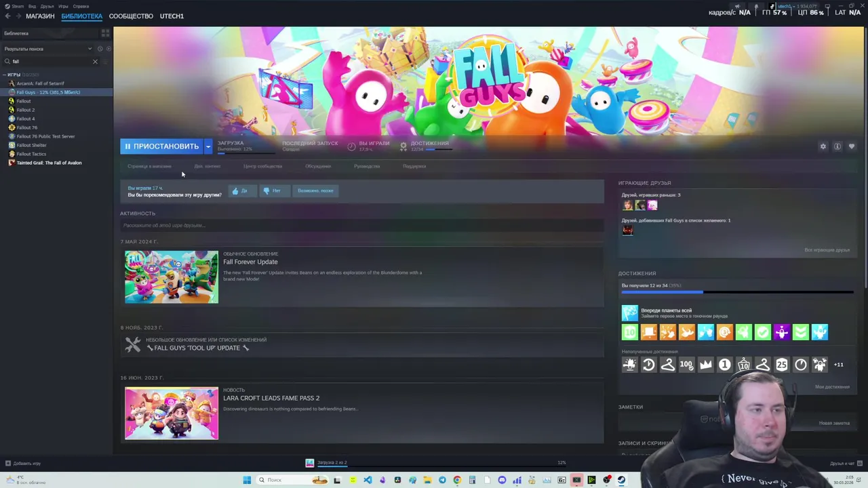
Task: Open 'Центр сообщества' game tab
Action: click(x=262, y=166)
